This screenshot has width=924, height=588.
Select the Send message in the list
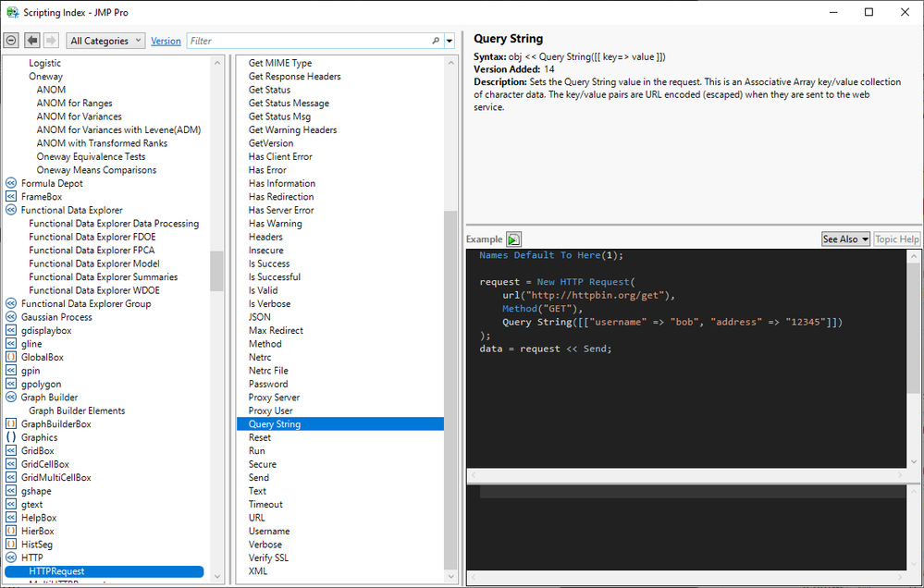[259, 478]
